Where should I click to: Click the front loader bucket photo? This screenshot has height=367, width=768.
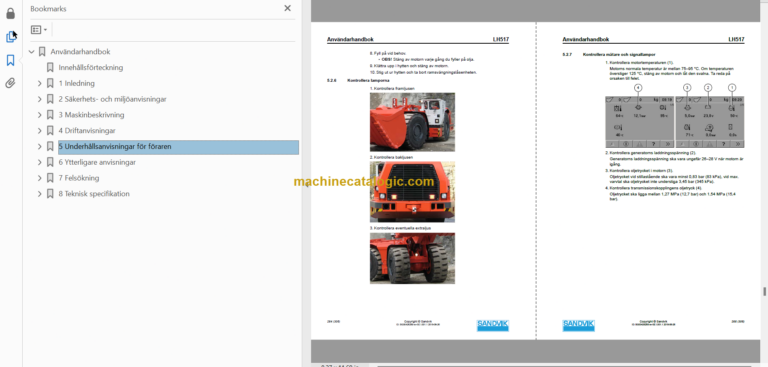click(x=412, y=122)
